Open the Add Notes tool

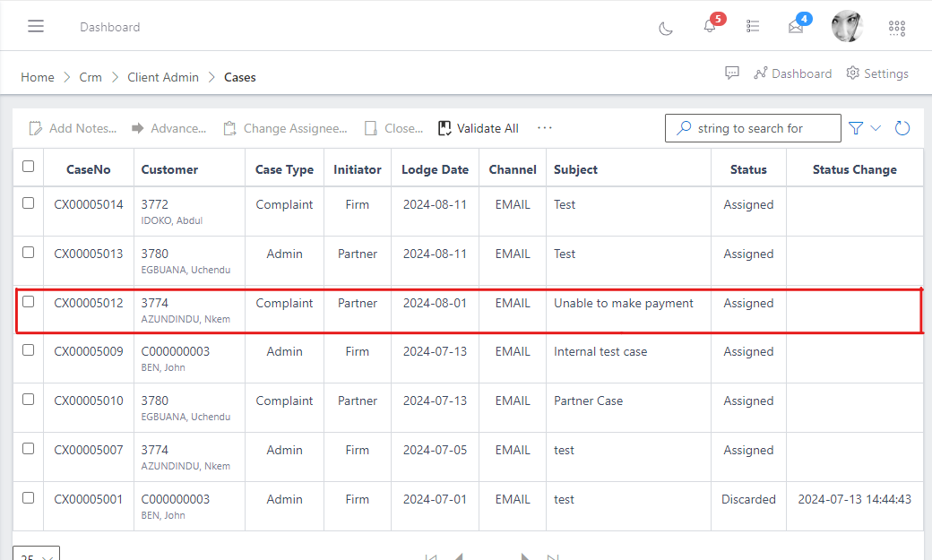click(72, 128)
